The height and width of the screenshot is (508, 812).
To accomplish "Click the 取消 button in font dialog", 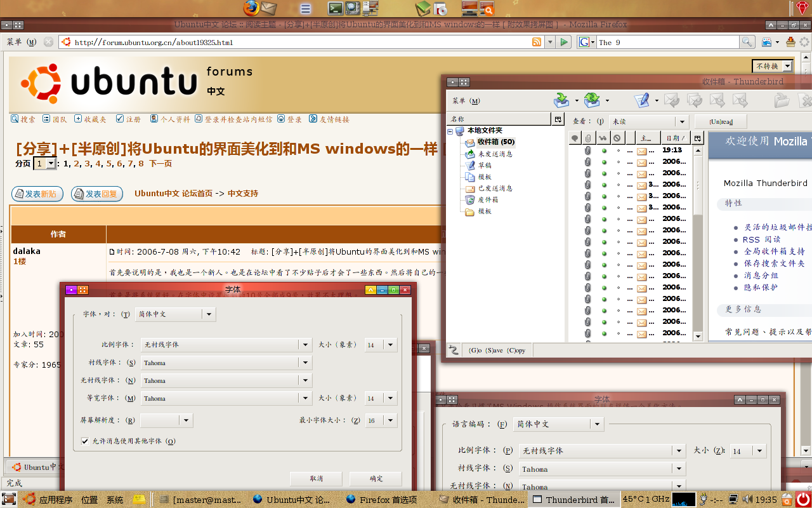I will (317, 478).
